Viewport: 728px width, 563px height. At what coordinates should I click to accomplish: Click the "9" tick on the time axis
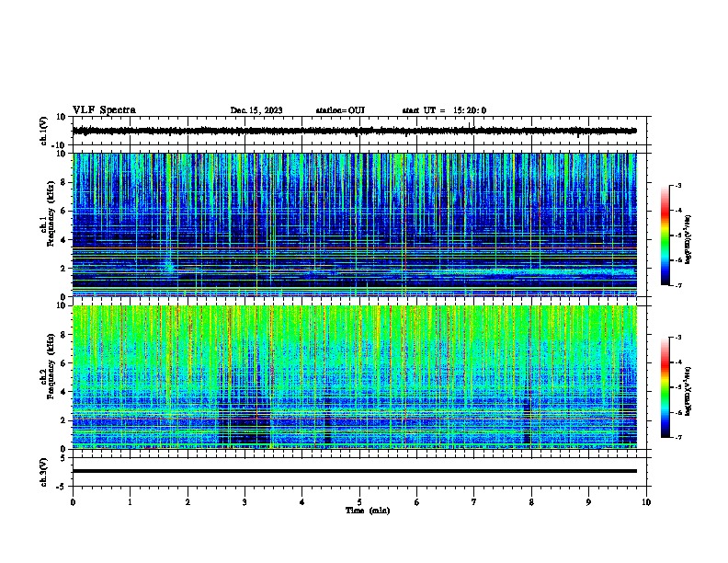tap(588, 502)
